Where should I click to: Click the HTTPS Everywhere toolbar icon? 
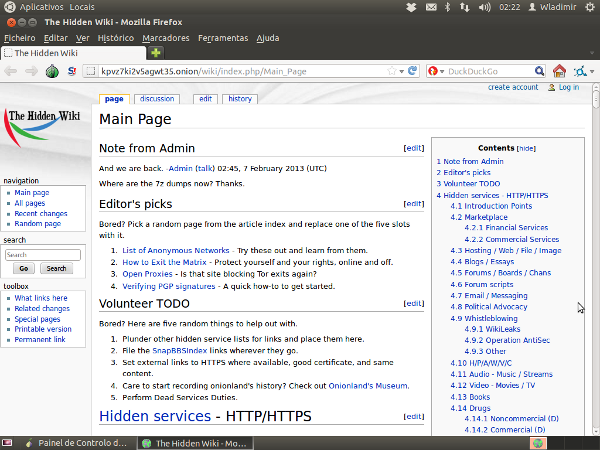(x=580, y=71)
